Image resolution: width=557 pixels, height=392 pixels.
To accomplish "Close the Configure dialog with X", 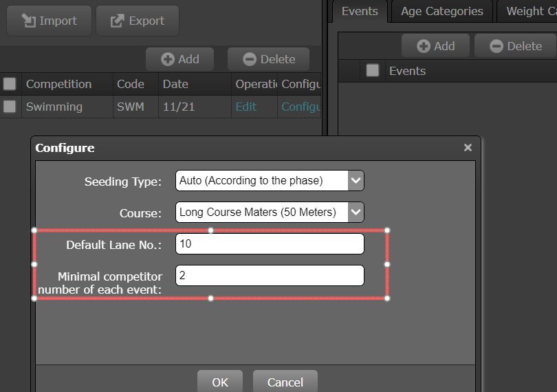I will pos(468,147).
